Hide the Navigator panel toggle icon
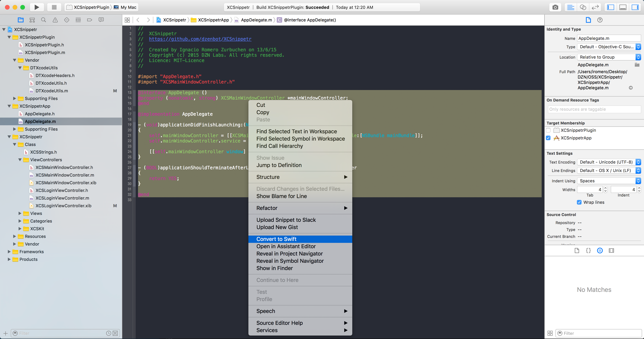The image size is (644, 339). tap(611, 7)
